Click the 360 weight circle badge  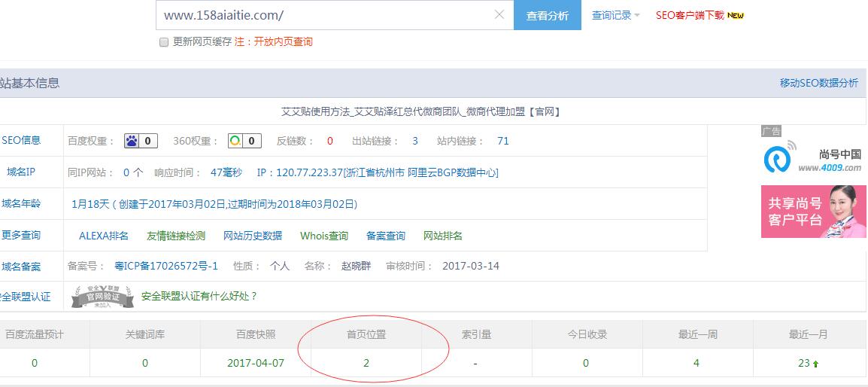coord(244,141)
